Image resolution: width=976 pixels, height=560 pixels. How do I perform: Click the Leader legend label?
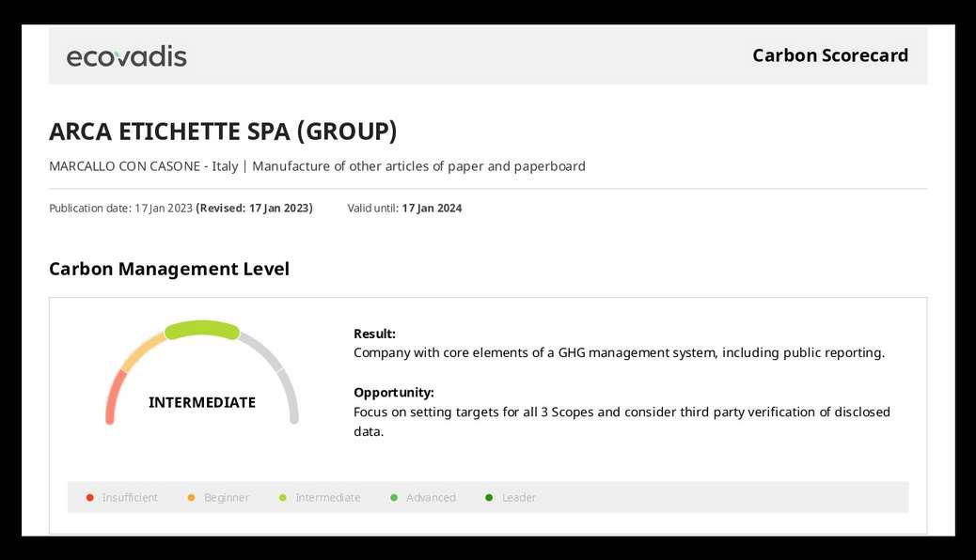click(519, 498)
